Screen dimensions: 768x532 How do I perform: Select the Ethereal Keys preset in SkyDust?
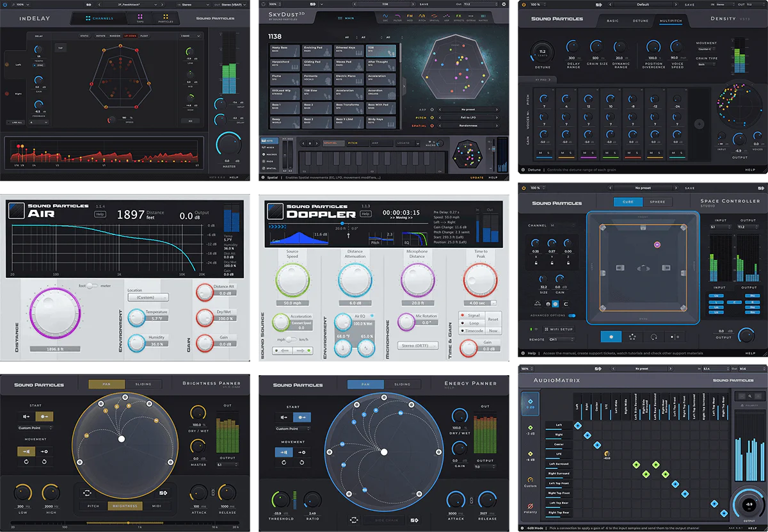[x=348, y=50]
